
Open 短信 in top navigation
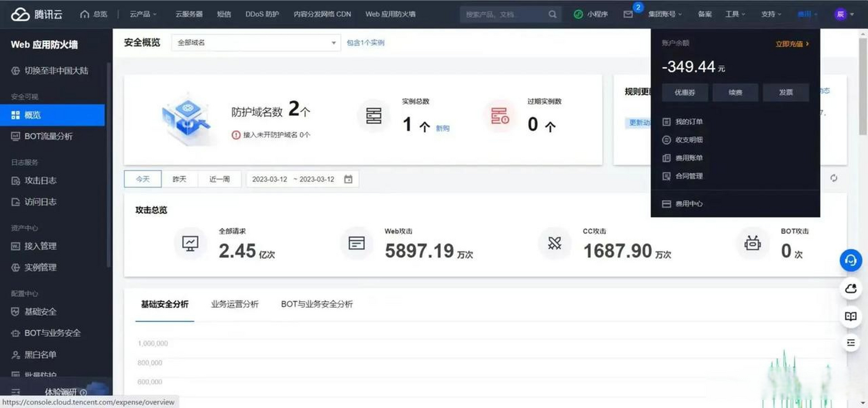coord(224,14)
